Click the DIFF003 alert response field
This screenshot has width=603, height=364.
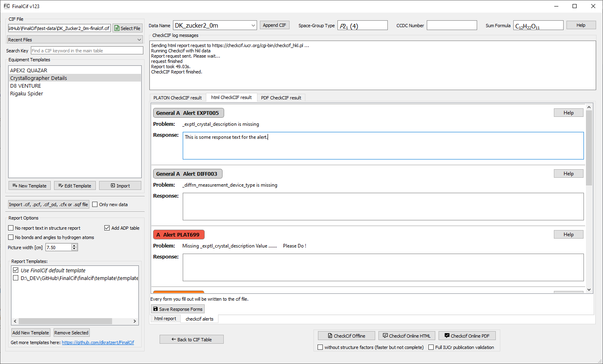pyautogui.click(x=383, y=207)
